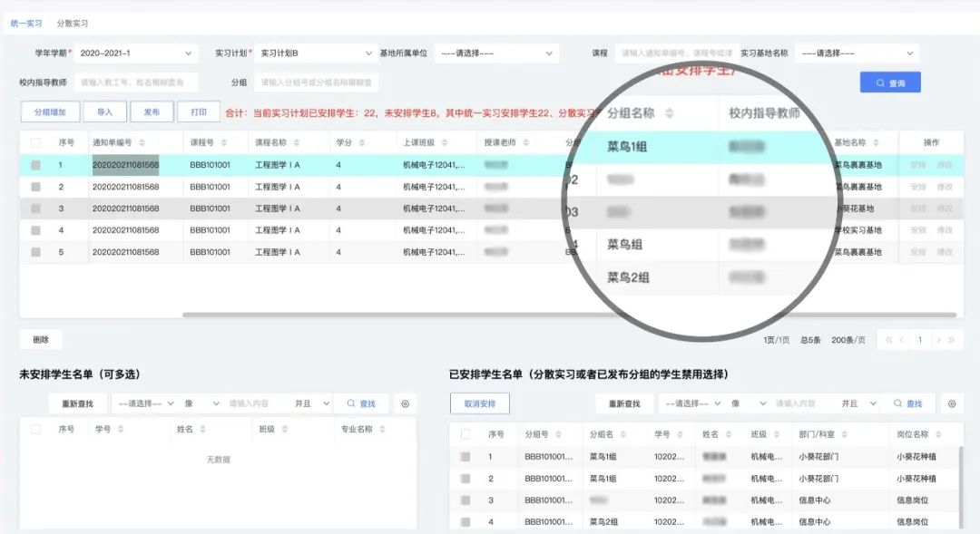
Task: Focus the 课程 input field
Action: (676, 53)
